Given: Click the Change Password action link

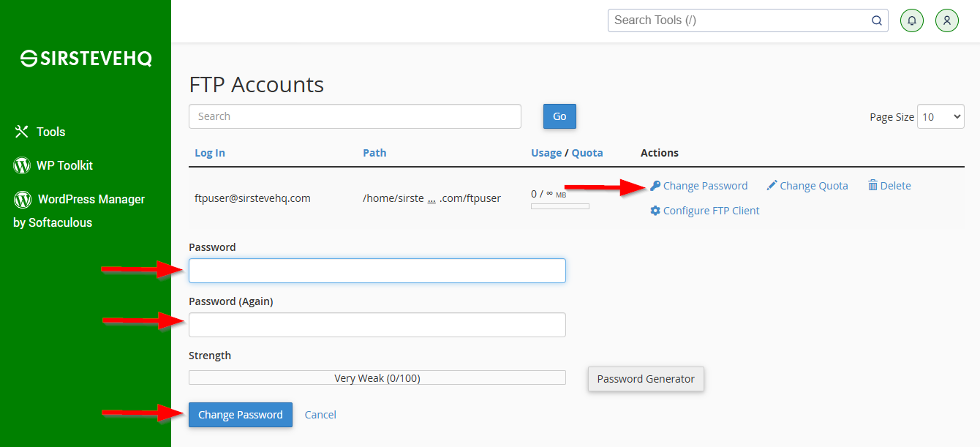Looking at the screenshot, I should point(705,186).
